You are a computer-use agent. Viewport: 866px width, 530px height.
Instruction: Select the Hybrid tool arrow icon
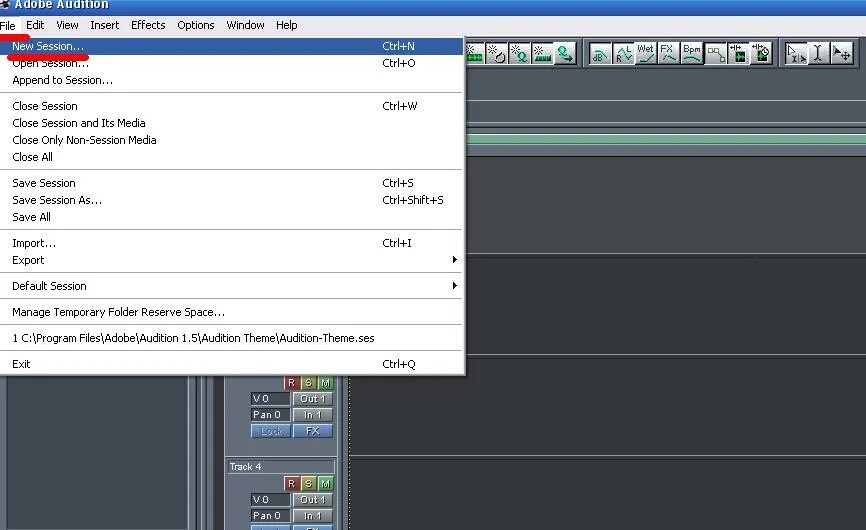[795, 54]
